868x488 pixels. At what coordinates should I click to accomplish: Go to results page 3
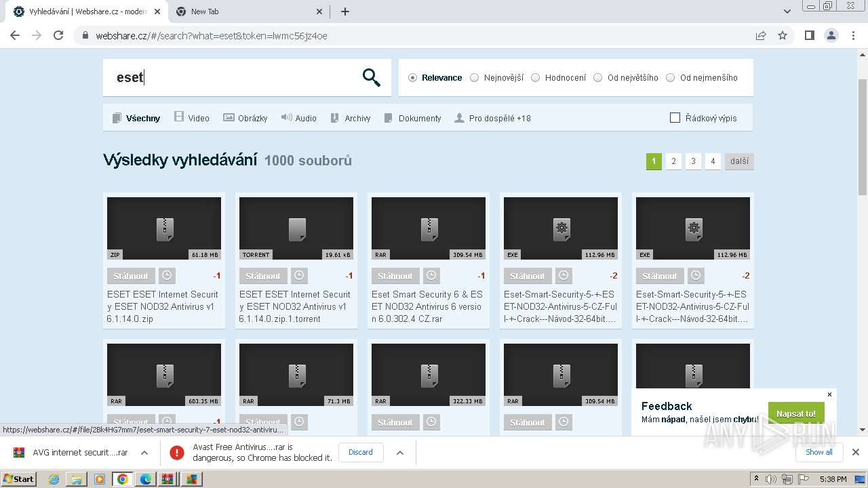(693, 161)
